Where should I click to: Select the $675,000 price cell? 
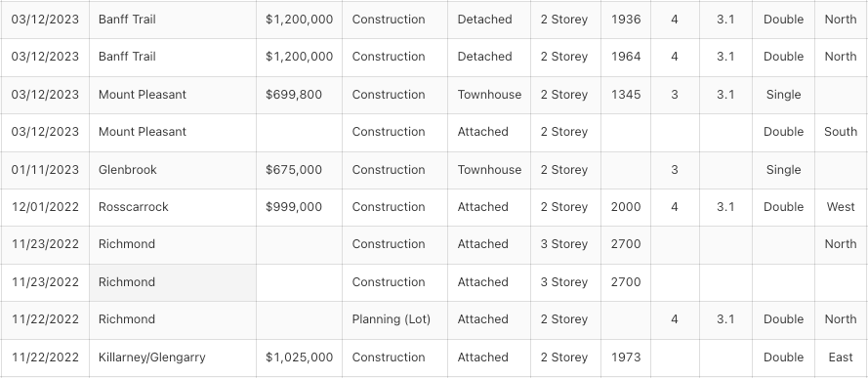click(x=299, y=170)
